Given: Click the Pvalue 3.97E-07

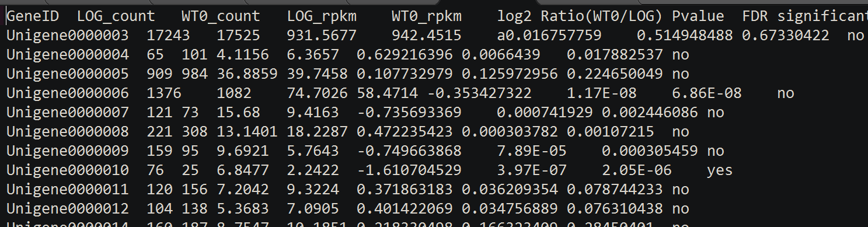Looking at the screenshot, I should (x=531, y=170).
